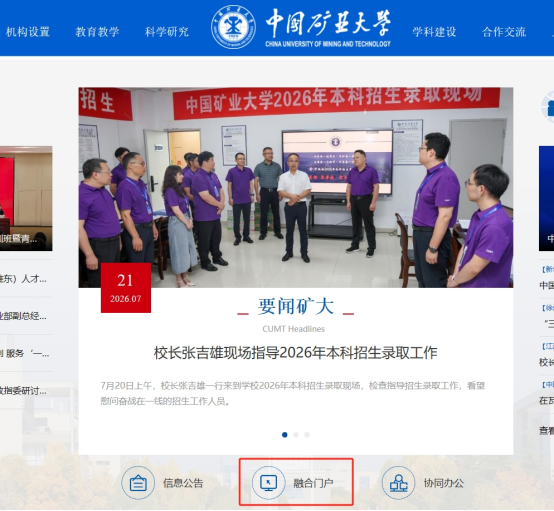Click the red date badge 21 2026.07
554x511 pixels.
tap(126, 288)
